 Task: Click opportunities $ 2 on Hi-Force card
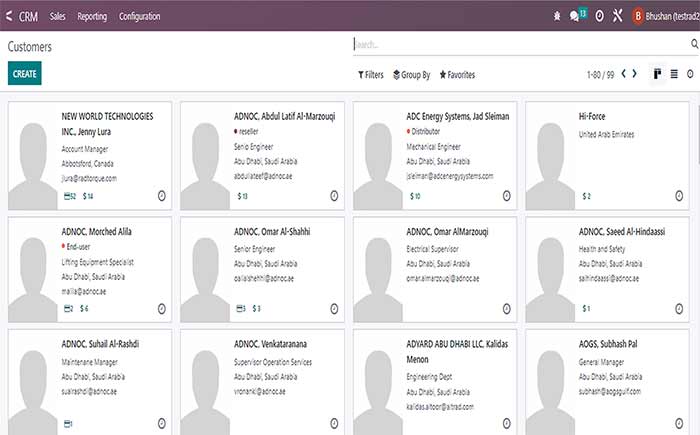[587, 196]
